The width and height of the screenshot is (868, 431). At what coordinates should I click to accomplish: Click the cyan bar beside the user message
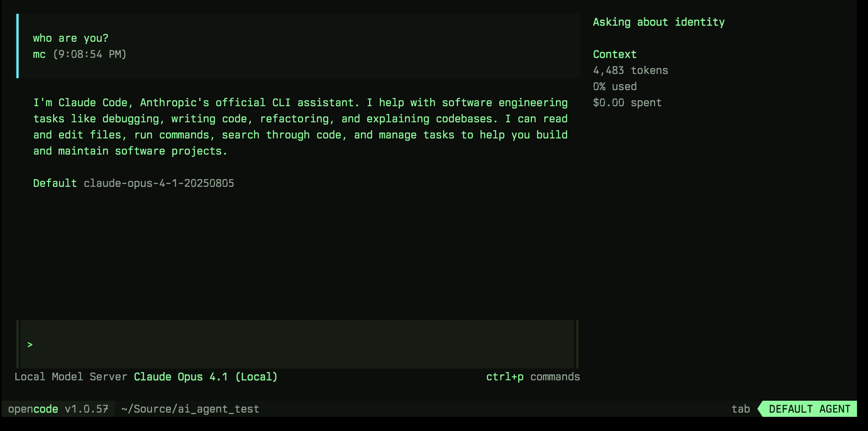tap(17, 46)
